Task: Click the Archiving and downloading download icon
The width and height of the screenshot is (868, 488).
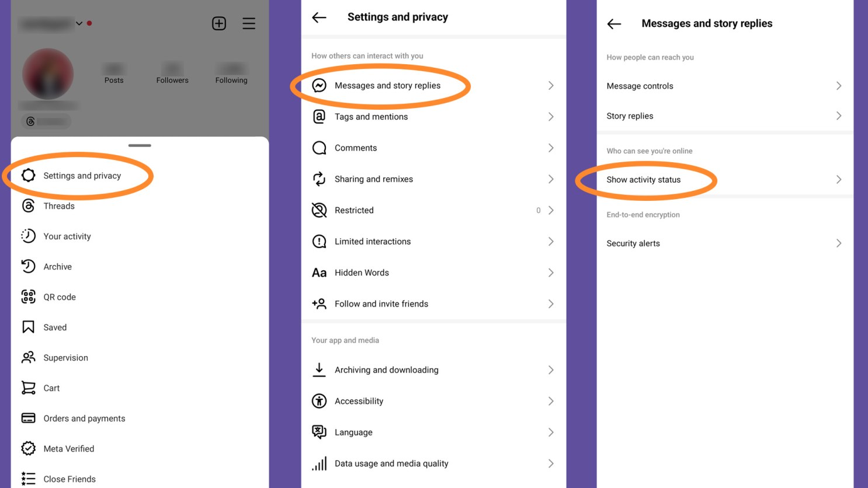Action: tap(319, 370)
